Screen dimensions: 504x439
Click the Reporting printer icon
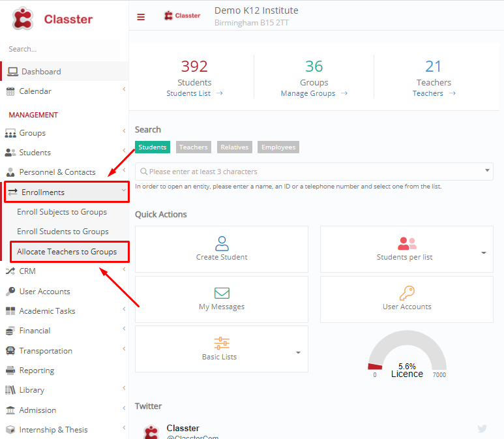click(x=10, y=371)
